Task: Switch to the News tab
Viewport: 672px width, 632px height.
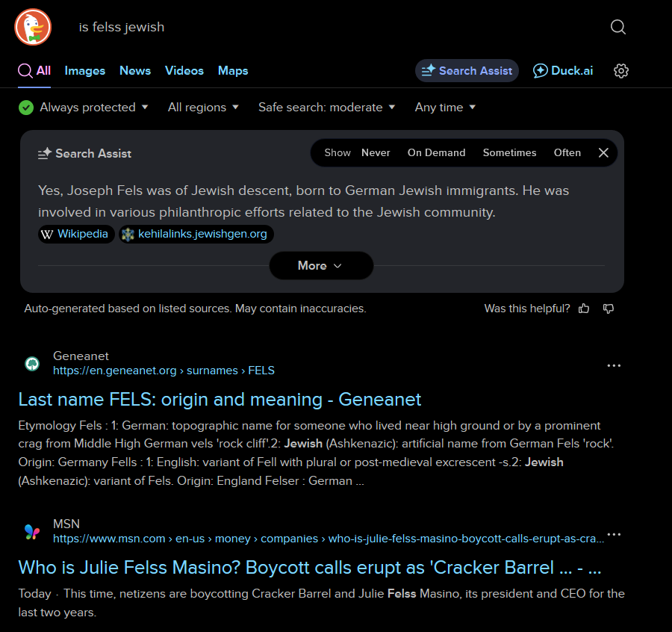Action: (x=135, y=71)
